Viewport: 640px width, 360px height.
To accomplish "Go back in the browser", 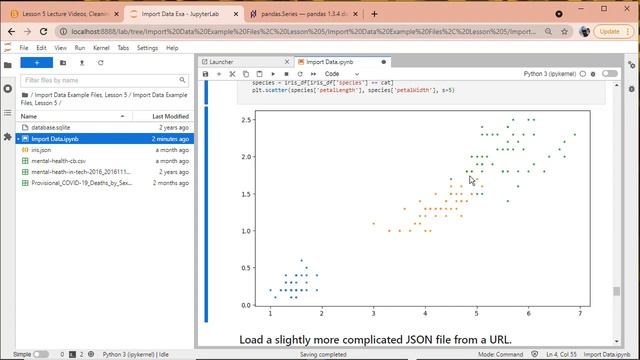I will (11, 31).
